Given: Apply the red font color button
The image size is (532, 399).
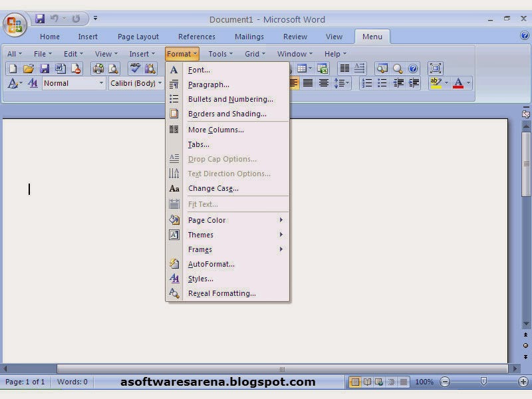Looking at the screenshot, I should (458, 82).
